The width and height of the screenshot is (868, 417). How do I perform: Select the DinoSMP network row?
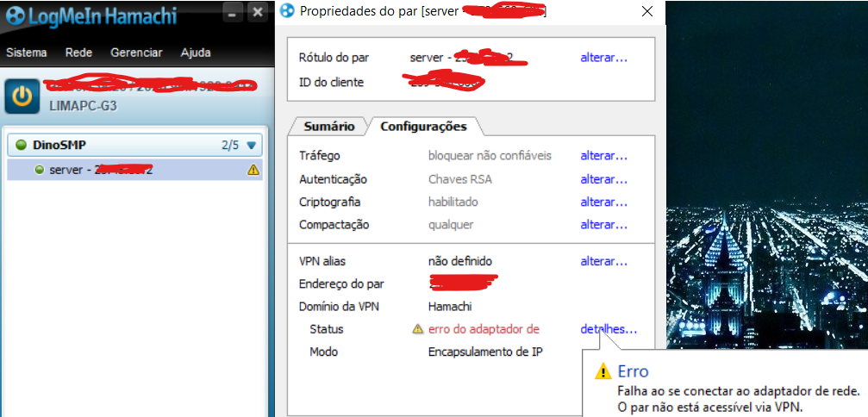tap(135, 146)
